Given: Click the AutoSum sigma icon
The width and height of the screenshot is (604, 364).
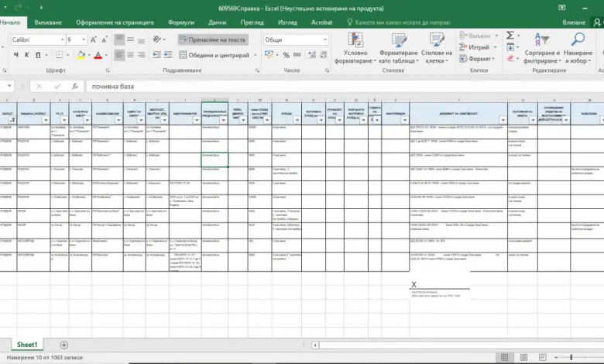Looking at the screenshot, I should point(510,36).
